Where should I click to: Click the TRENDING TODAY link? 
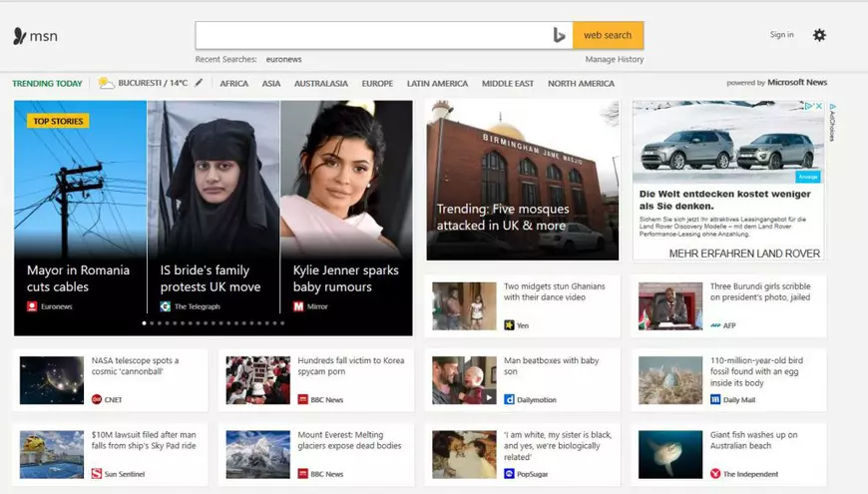tap(47, 83)
